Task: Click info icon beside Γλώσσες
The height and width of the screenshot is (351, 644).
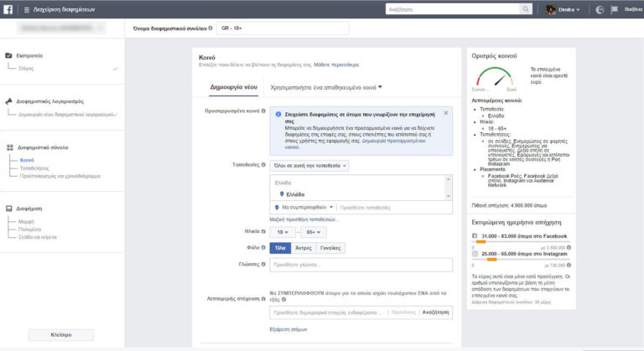Action: pos(263,265)
